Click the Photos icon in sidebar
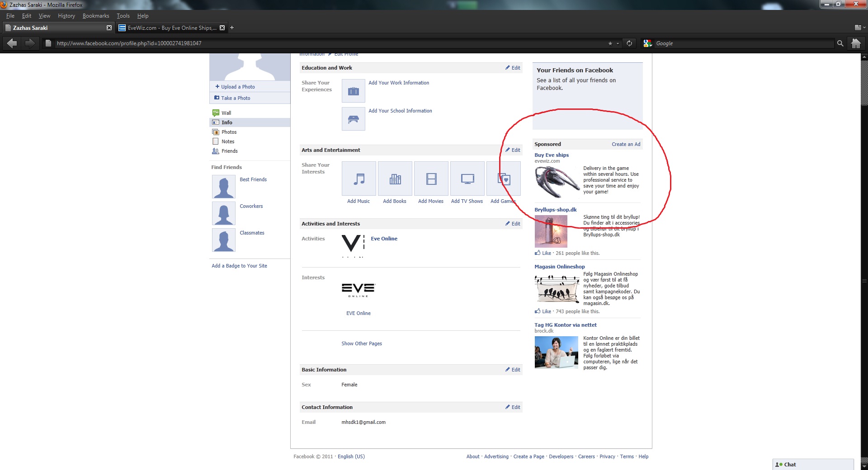This screenshot has height=470, width=868. (x=216, y=132)
